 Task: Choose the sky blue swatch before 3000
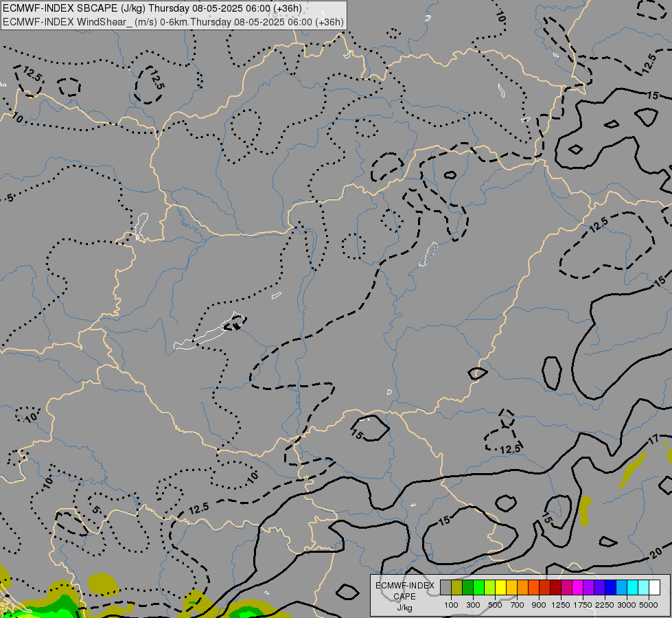(x=621, y=587)
